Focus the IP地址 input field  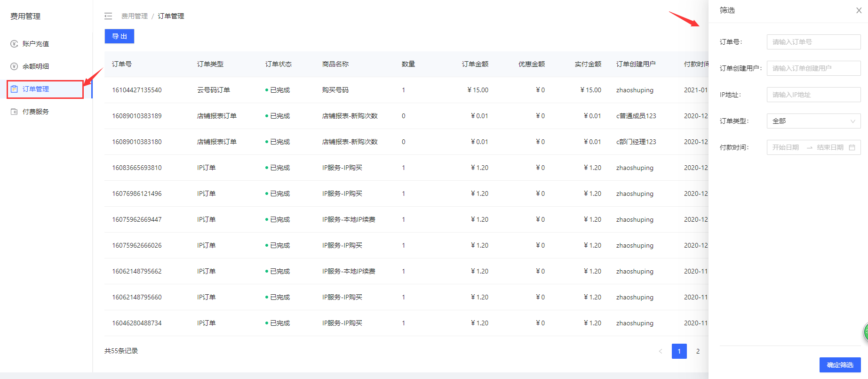pyautogui.click(x=814, y=95)
